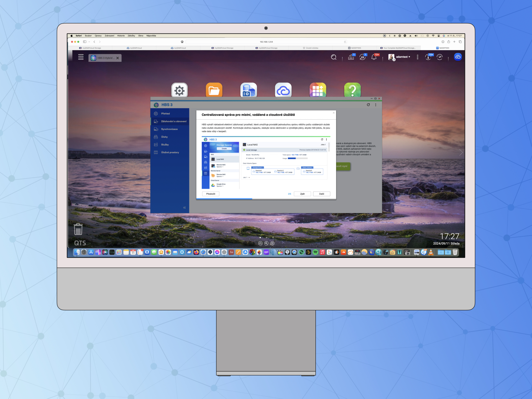
Task: Open the App Center colorful grid icon
Action: 318,90
